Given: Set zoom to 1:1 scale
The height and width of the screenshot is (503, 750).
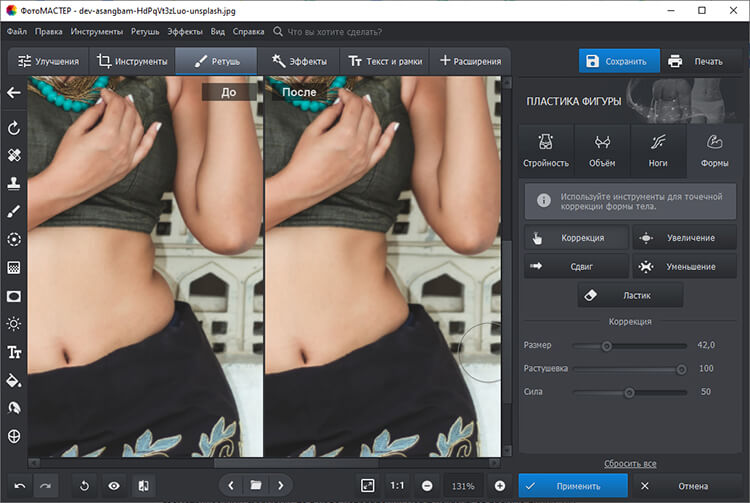Looking at the screenshot, I should tap(397, 485).
